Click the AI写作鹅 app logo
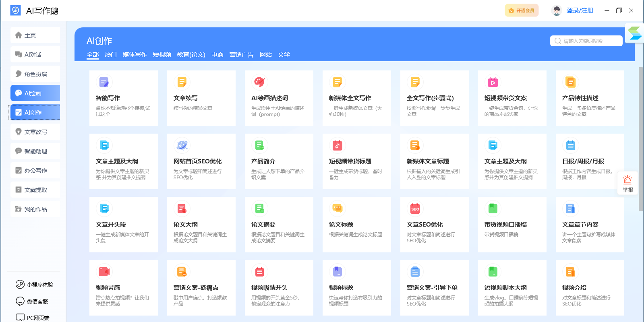 [15, 10]
